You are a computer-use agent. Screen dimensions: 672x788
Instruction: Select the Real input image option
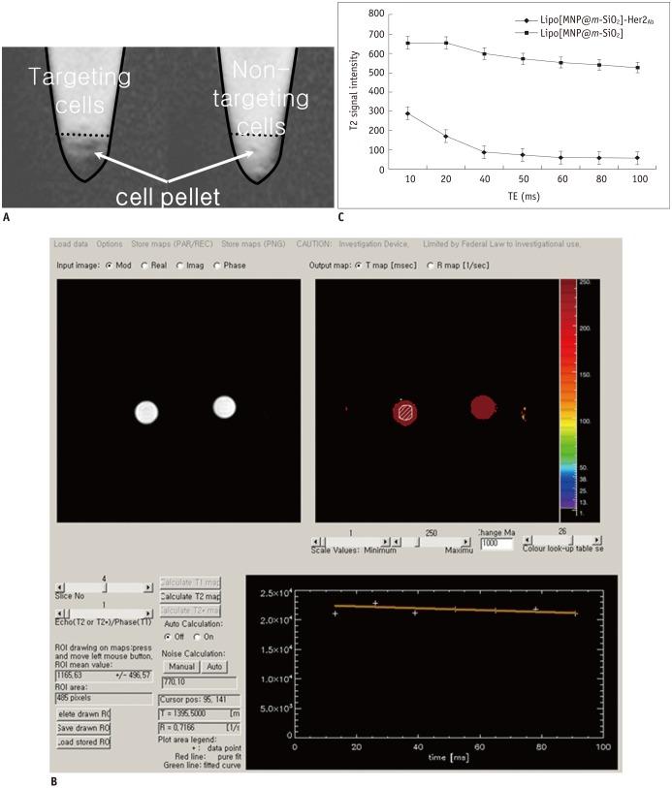[x=144, y=266]
